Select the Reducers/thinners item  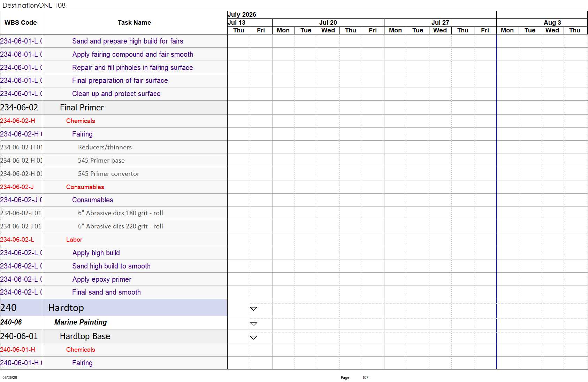[x=105, y=147]
